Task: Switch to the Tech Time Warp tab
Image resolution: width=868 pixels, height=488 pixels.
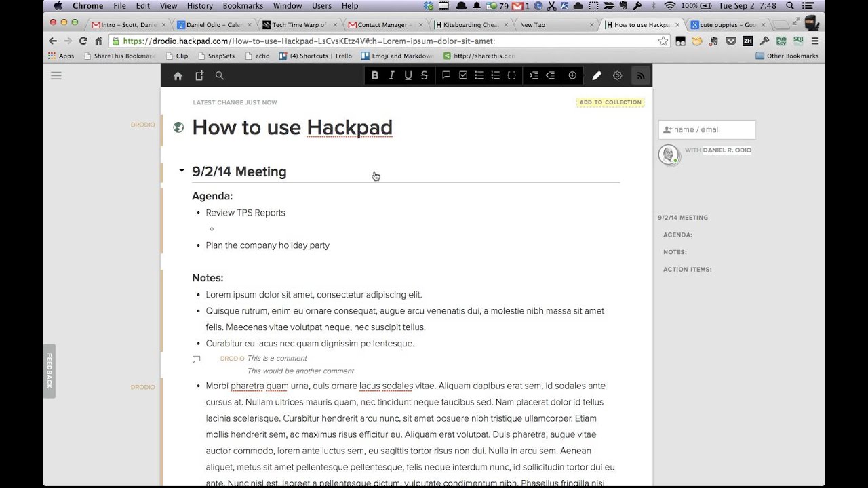Action: [x=299, y=25]
